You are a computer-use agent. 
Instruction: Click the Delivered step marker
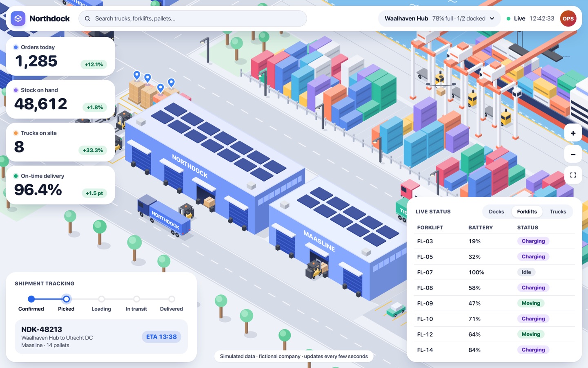[x=171, y=299]
